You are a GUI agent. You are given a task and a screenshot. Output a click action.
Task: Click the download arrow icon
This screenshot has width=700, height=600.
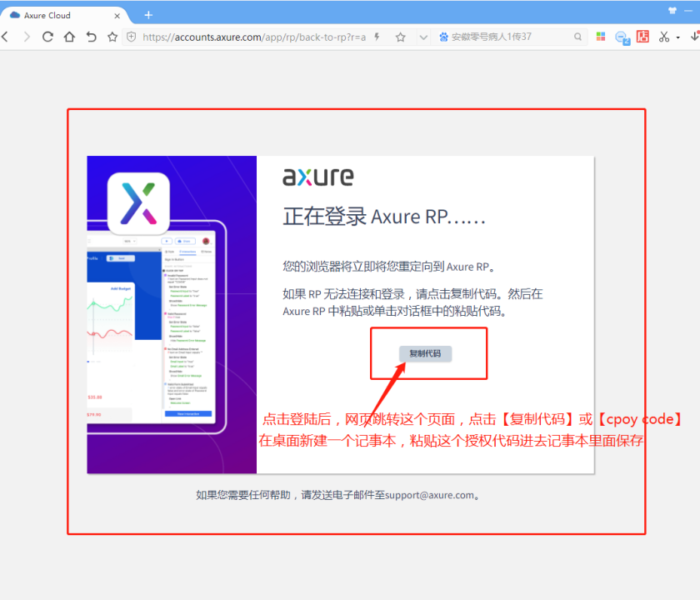[695, 37]
